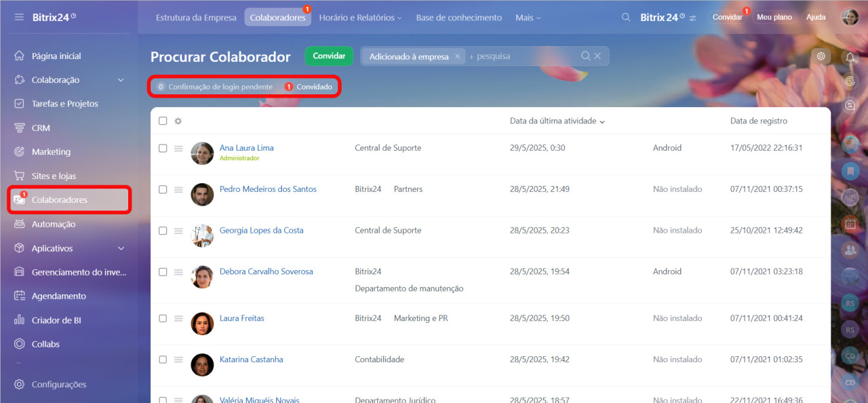The image size is (868, 403).
Task: Expand the Aplicativos sidebar group
Action: click(x=121, y=248)
